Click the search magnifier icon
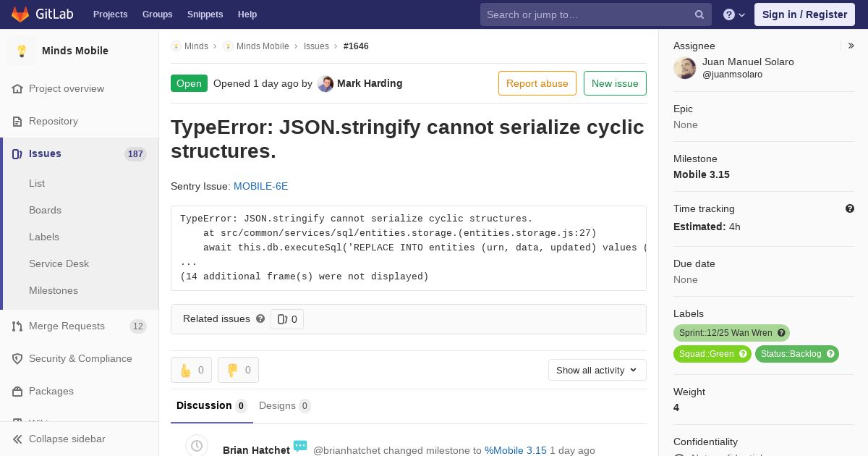Image resolution: width=868 pixels, height=456 pixels. coord(699,14)
